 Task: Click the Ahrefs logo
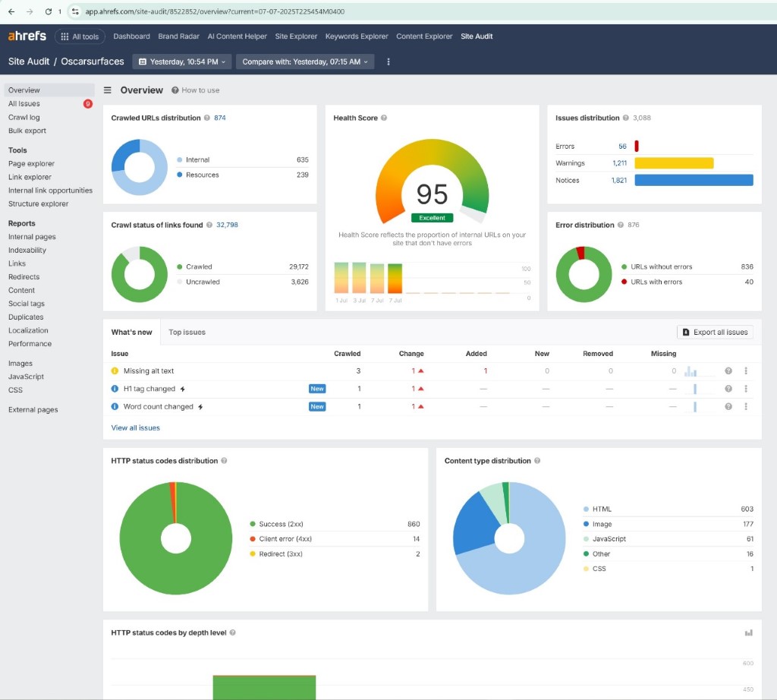coord(27,36)
